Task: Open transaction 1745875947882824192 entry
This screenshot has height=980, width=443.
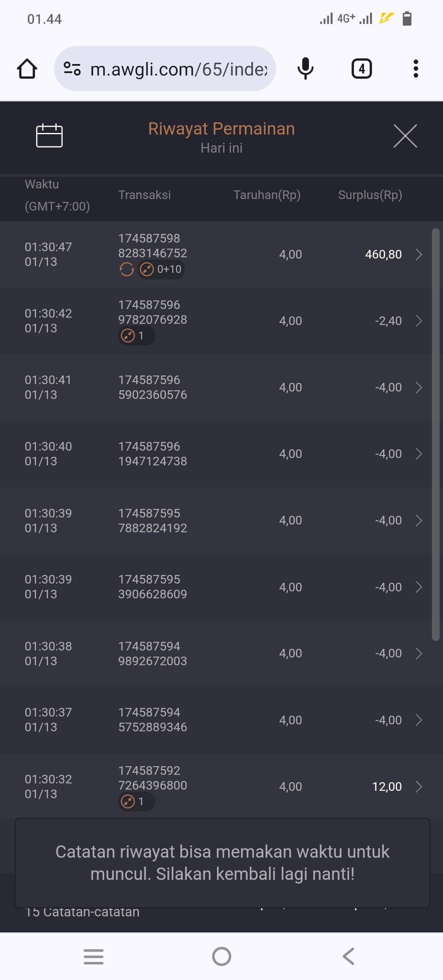Action: (153, 520)
